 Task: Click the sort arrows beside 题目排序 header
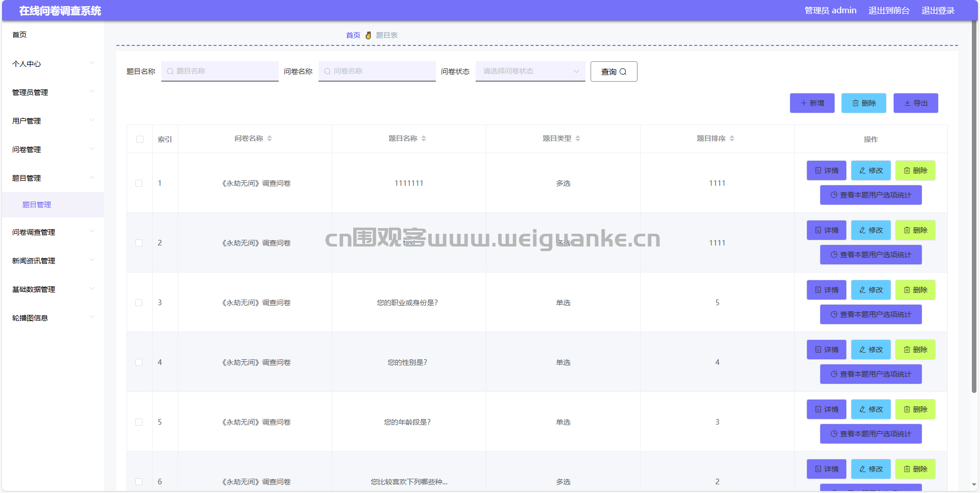[732, 139]
